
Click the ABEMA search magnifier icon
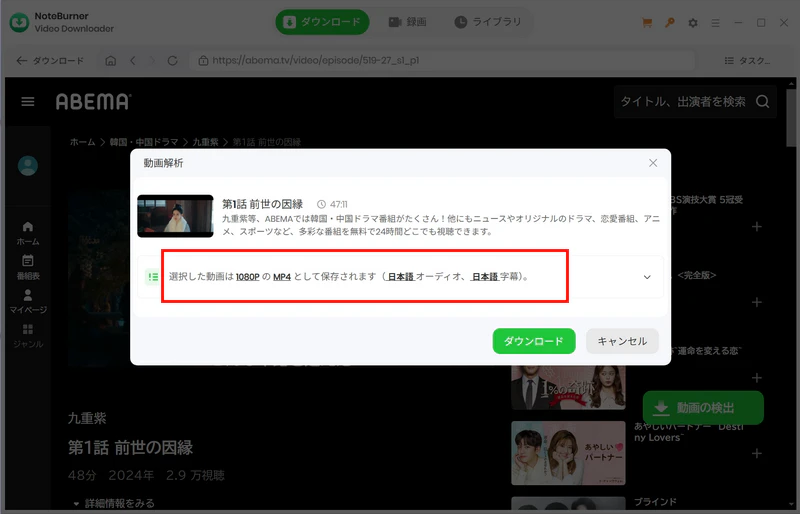tap(763, 102)
